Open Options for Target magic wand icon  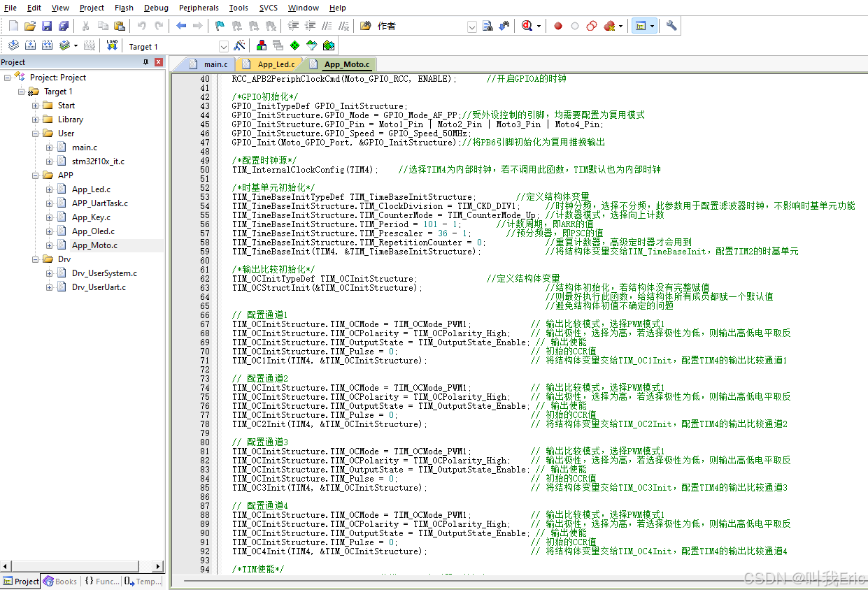tap(239, 45)
